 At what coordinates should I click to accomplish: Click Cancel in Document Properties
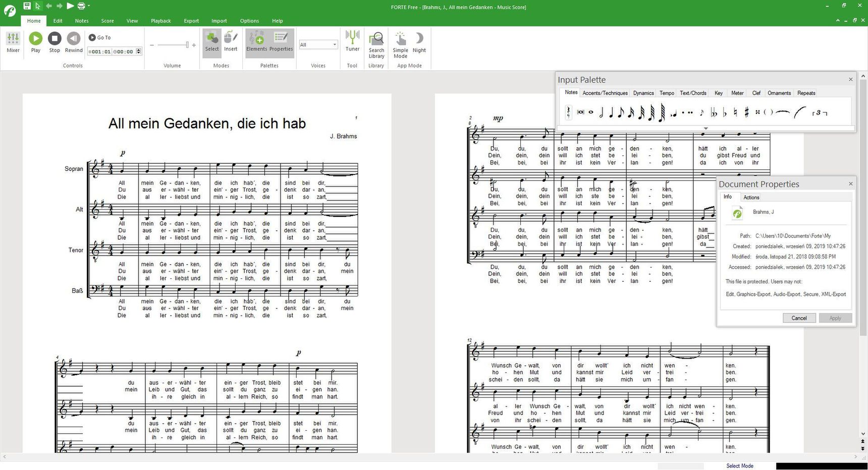799,318
